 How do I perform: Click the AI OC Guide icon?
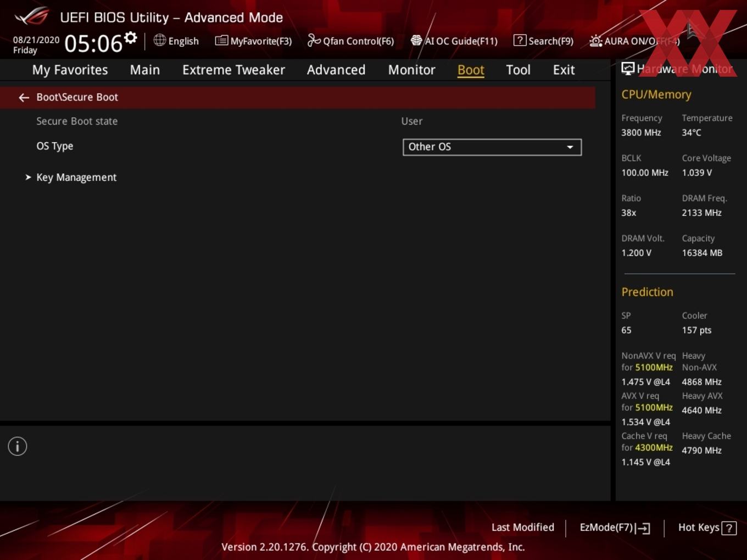[x=416, y=40]
